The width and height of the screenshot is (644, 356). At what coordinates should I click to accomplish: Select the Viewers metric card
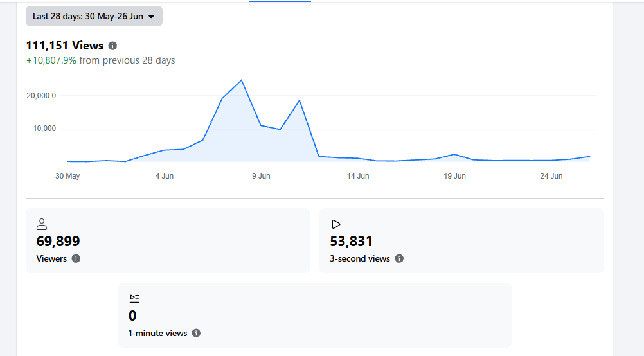pyautogui.click(x=168, y=240)
